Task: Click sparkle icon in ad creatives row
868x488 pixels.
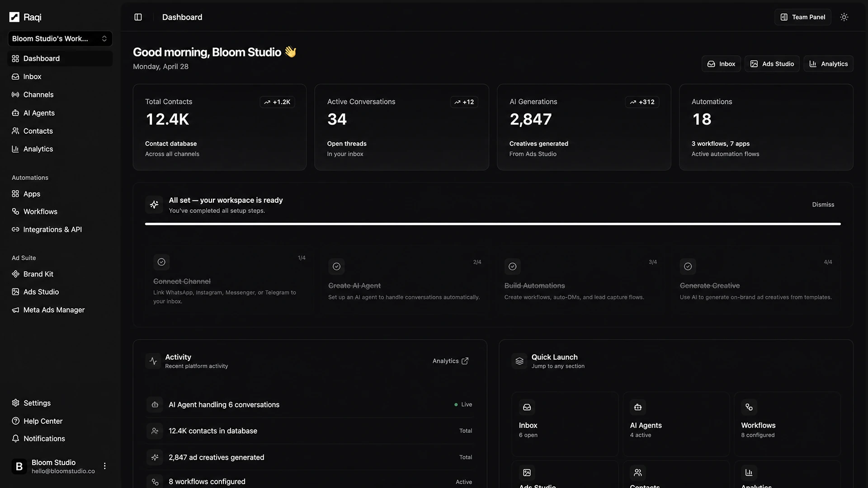Action: (155, 457)
